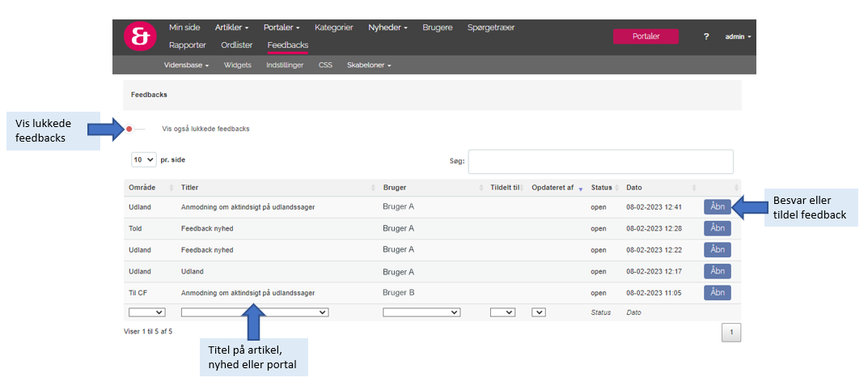Open the Ordlister page
The image size is (868, 386).
click(236, 45)
